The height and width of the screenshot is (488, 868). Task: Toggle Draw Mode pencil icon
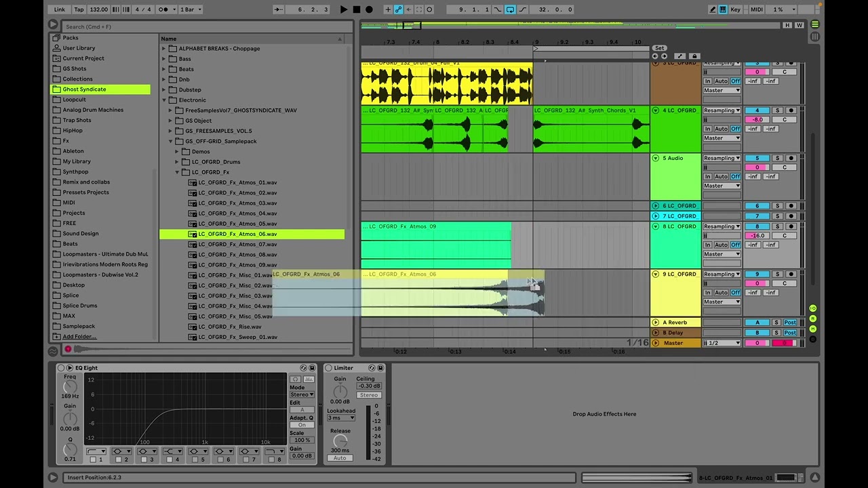click(x=713, y=9)
